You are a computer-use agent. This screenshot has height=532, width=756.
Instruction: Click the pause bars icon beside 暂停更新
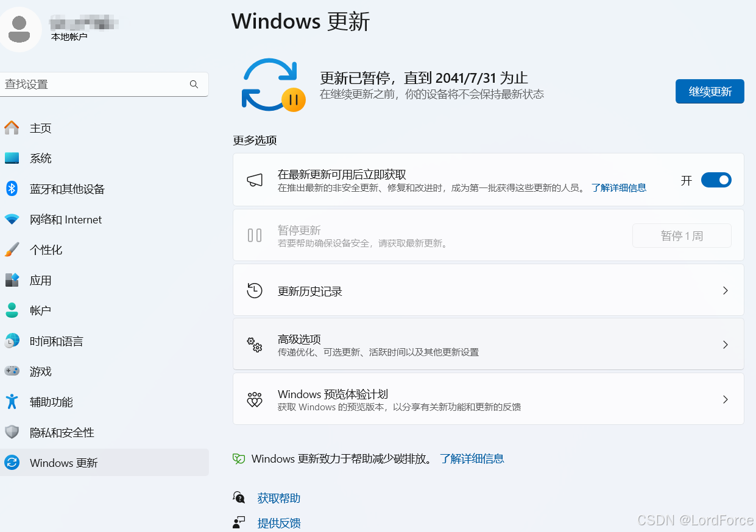(255, 235)
